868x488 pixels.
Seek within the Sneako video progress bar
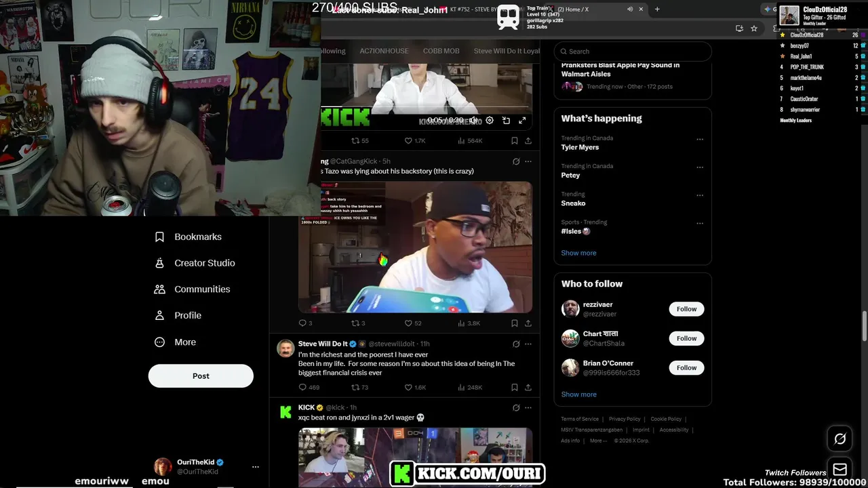[426, 107]
